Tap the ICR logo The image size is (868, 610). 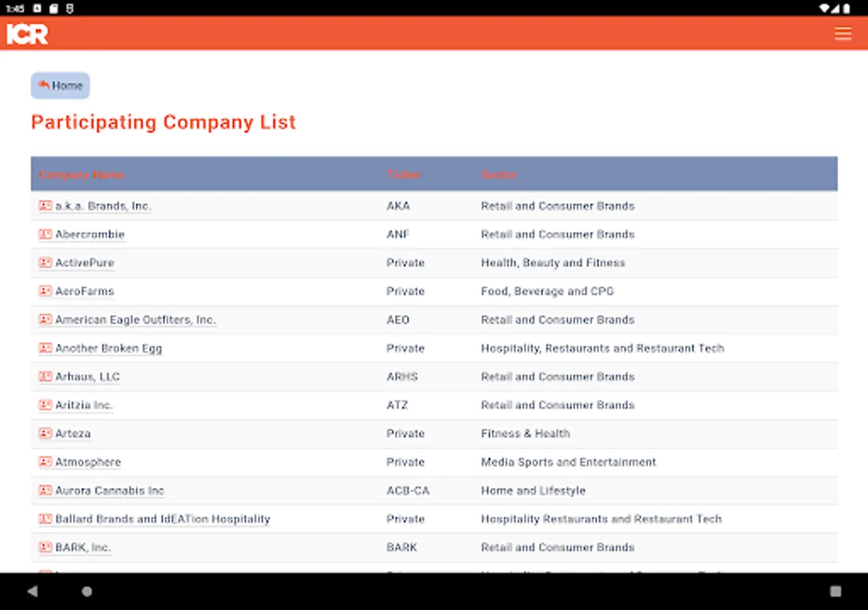tap(27, 34)
